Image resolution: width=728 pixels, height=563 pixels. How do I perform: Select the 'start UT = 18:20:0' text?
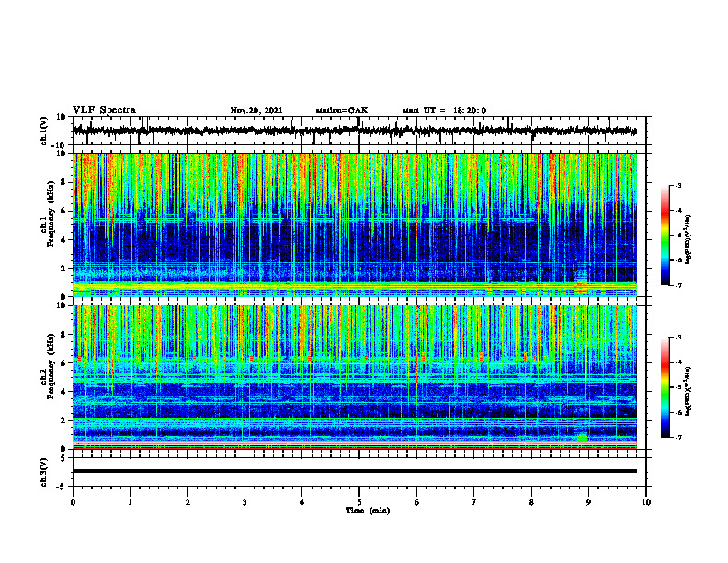tap(444, 110)
